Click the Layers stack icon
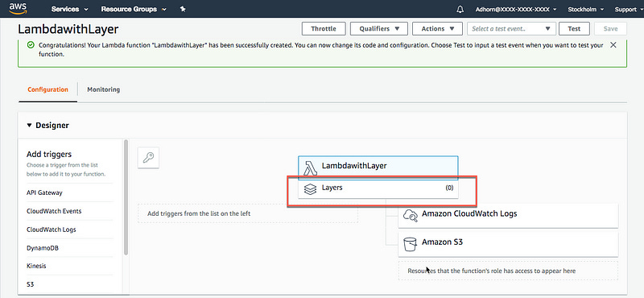Screen dimensions: 644x298 (310, 189)
